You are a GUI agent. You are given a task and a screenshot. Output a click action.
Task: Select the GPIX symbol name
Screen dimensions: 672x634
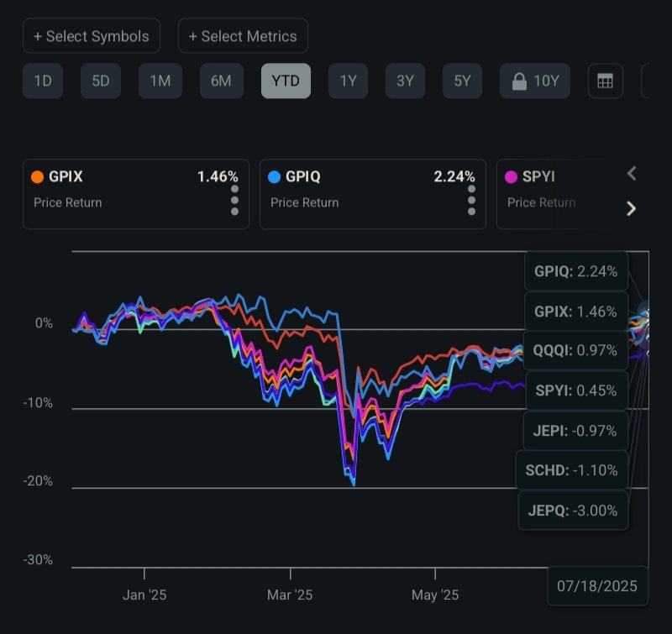coord(66,176)
